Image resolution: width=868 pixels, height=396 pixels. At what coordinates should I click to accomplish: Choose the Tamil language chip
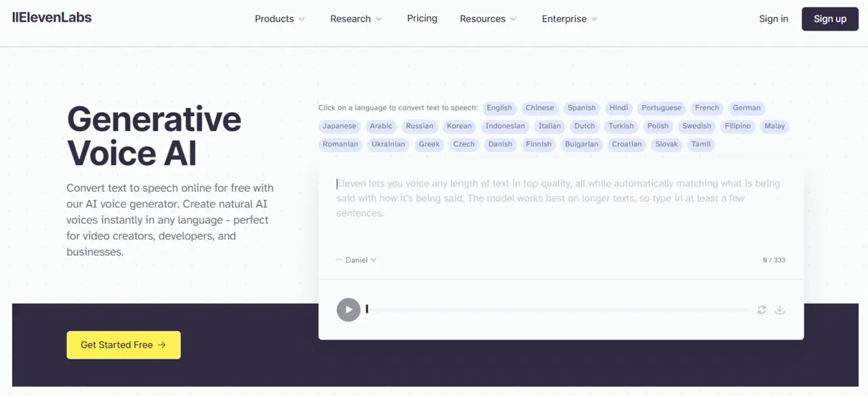click(x=701, y=144)
